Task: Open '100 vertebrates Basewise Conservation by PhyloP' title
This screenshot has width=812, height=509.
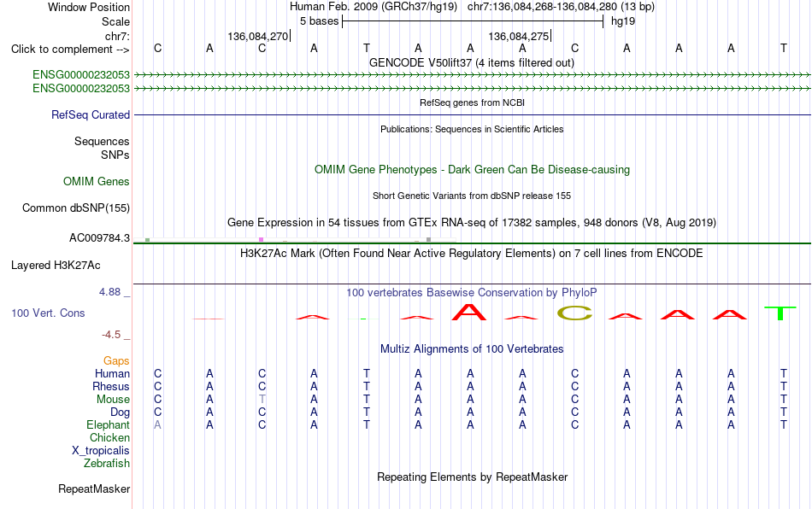Action: [x=472, y=293]
